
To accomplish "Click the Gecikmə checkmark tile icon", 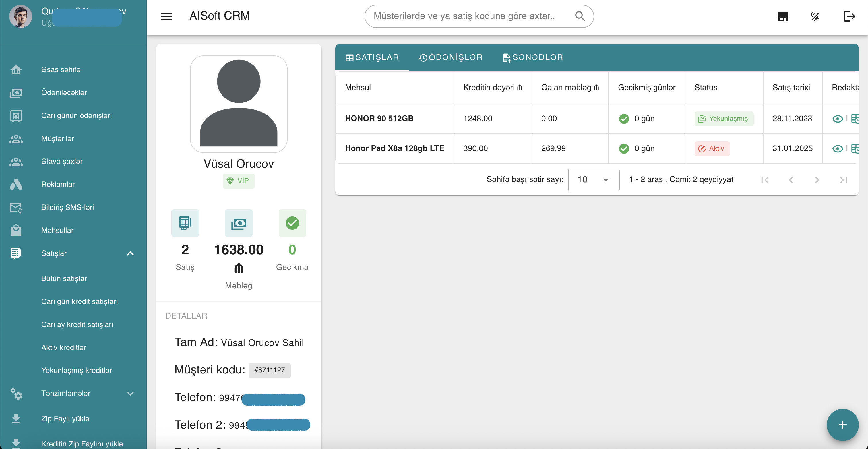I will pyautogui.click(x=292, y=223).
